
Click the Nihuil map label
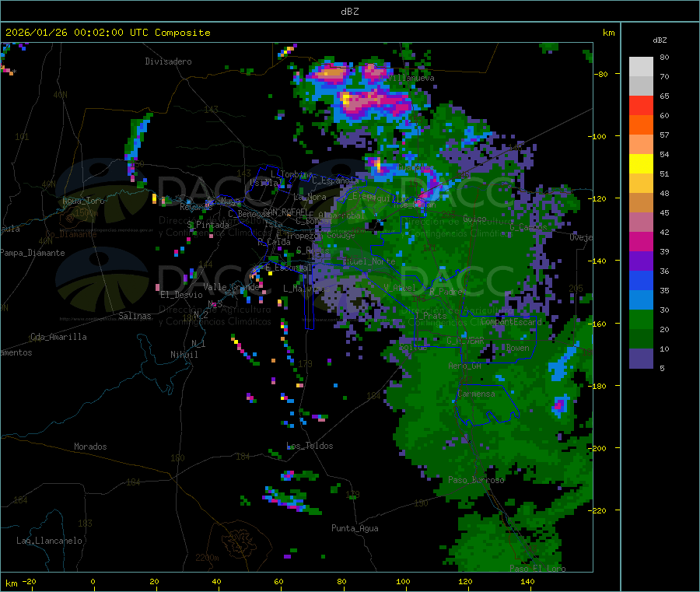click(x=184, y=355)
